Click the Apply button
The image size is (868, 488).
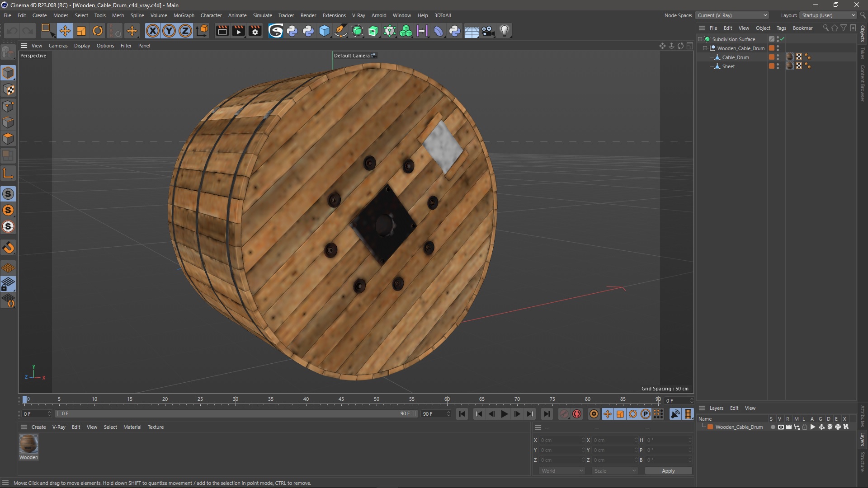(668, 471)
